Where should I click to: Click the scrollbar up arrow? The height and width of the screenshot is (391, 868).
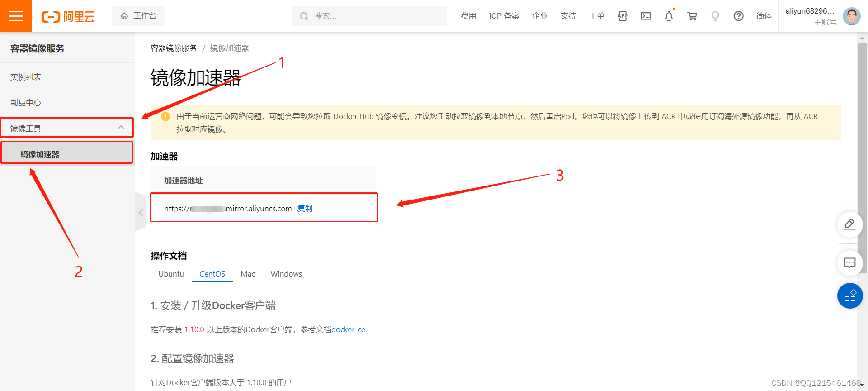tap(862, 39)
